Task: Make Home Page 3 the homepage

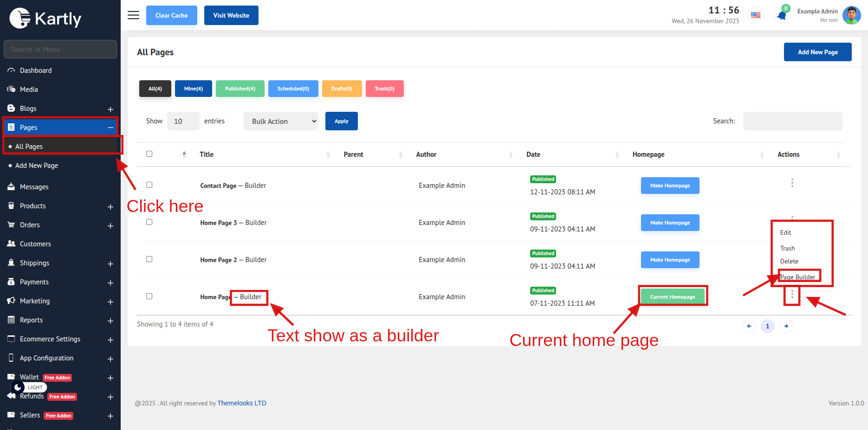Action: pos(670,223)
